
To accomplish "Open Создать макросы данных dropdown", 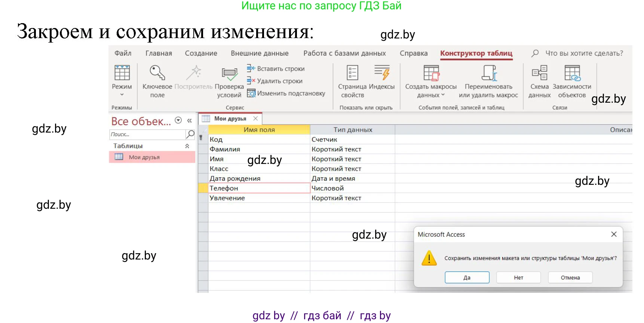I will tap(431, 81).
